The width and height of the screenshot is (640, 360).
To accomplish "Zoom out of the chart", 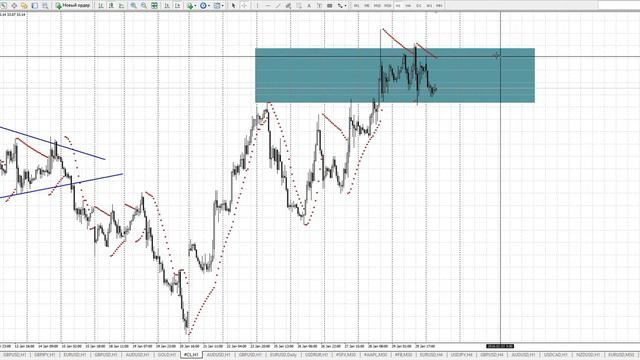I will coord(144,6).
